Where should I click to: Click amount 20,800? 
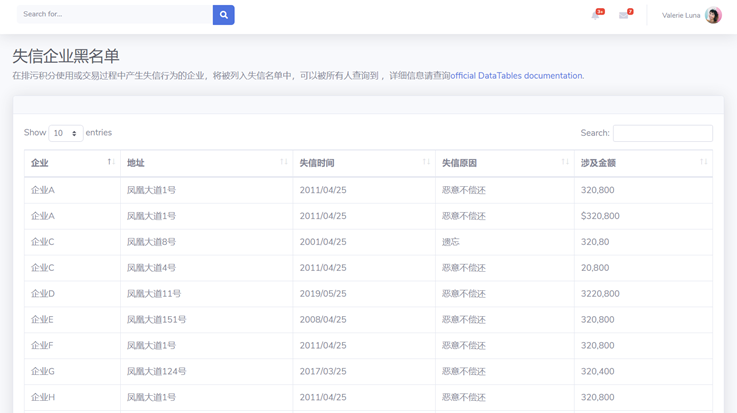tap(595, 268)
